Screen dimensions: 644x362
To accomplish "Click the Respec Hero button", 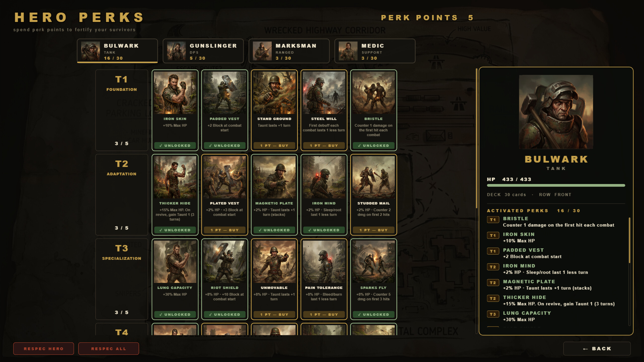I will point(44,349).
